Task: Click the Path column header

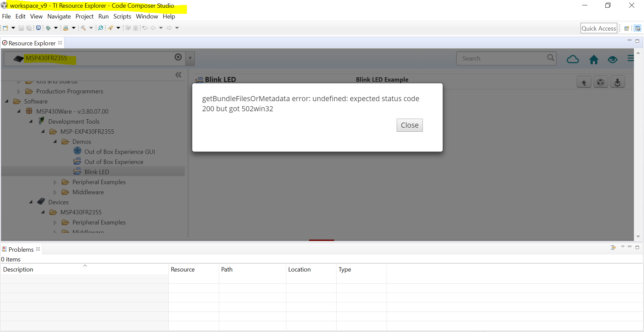Action: (252, 269)
